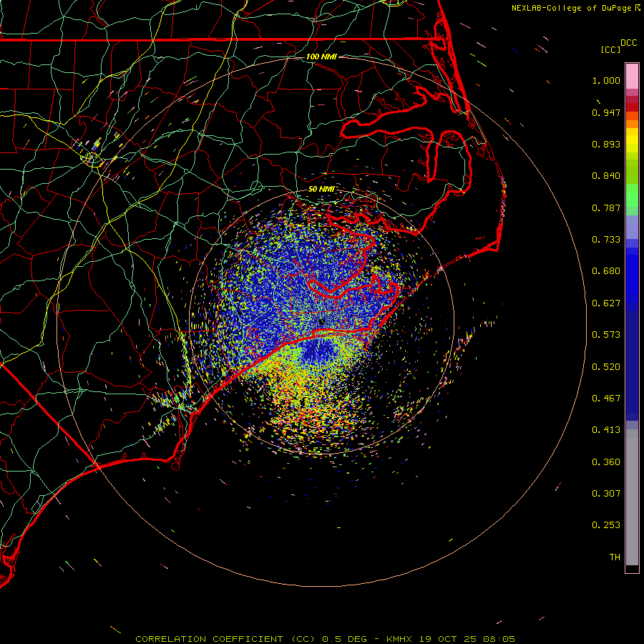Click the [CC] units label above legend
The height and width of the screenshot is (644, 644).
pyautogui.click(x=610, y=49)
